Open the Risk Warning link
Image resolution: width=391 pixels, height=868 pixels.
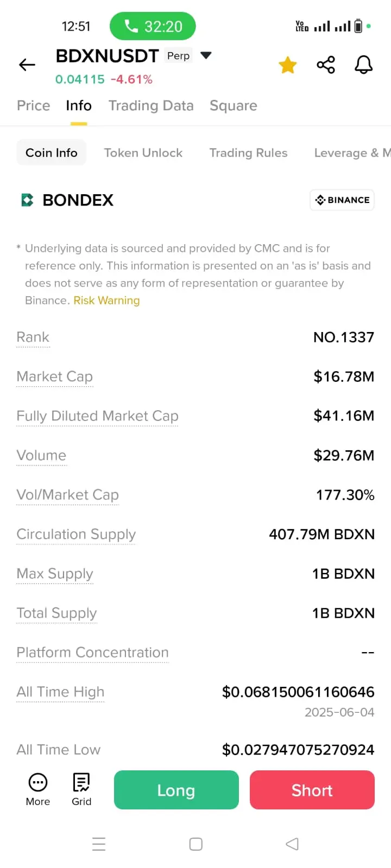[106, 301]
